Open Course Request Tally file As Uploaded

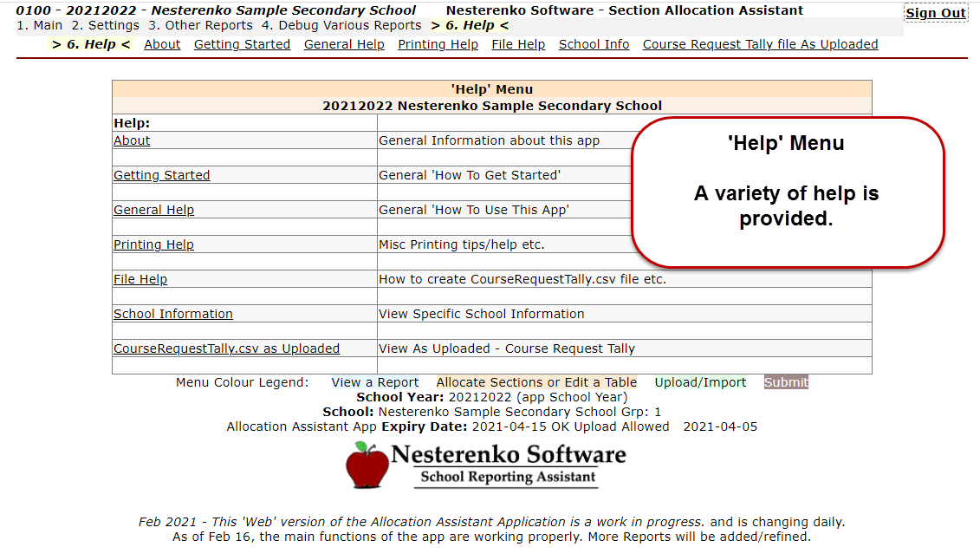tap(760, 44)
